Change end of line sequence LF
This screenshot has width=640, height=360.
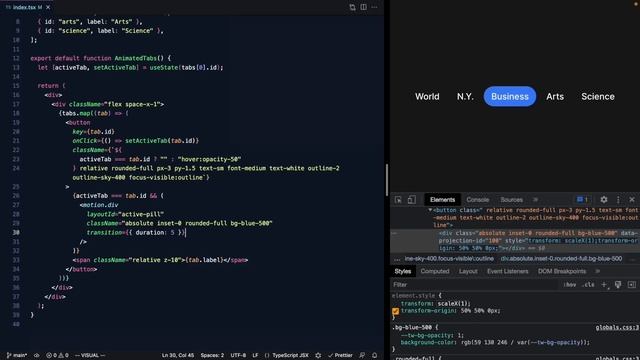coord(255,356)
